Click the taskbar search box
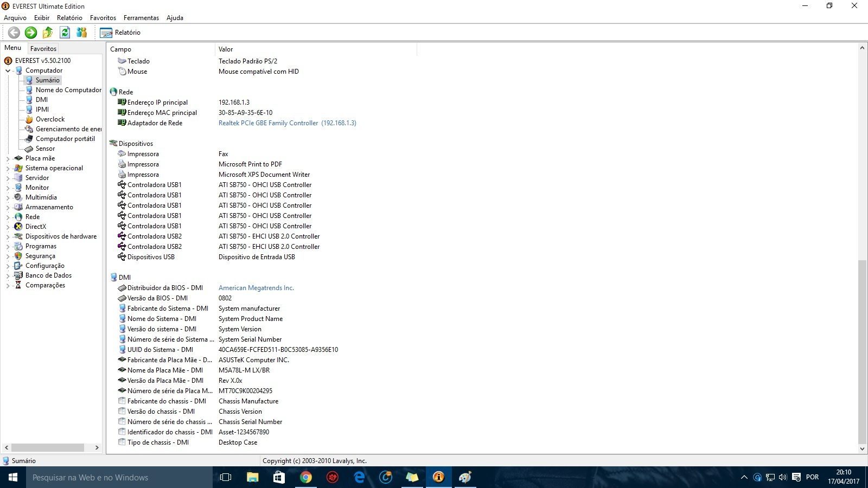This screenshot has width=868, height=488. (119, 477)
